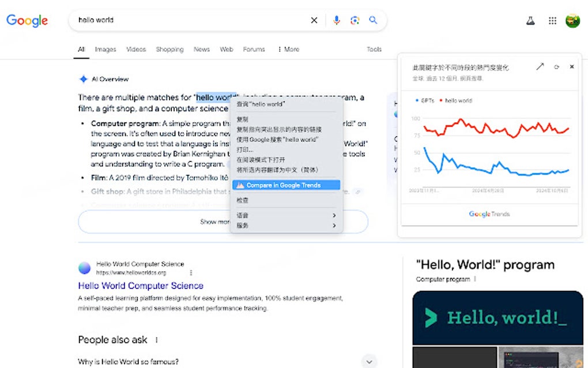Open the Hello World Computer Science link
The image size is (588, 368).
[x=141, y=286]
